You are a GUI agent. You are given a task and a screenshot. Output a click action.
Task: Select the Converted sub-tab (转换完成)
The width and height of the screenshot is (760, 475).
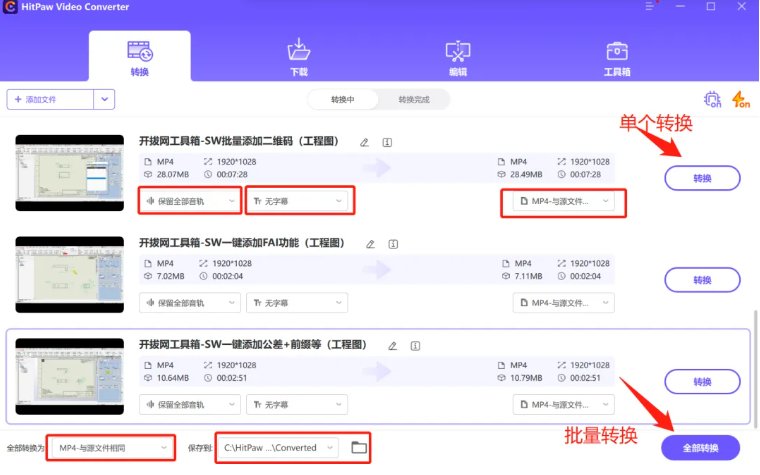(414, 99)
